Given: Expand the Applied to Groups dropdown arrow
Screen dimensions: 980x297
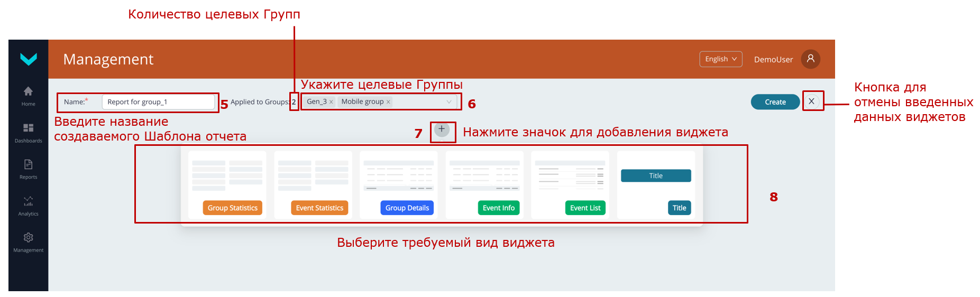Looking at the screenshot, I should [x=449, y=102].
